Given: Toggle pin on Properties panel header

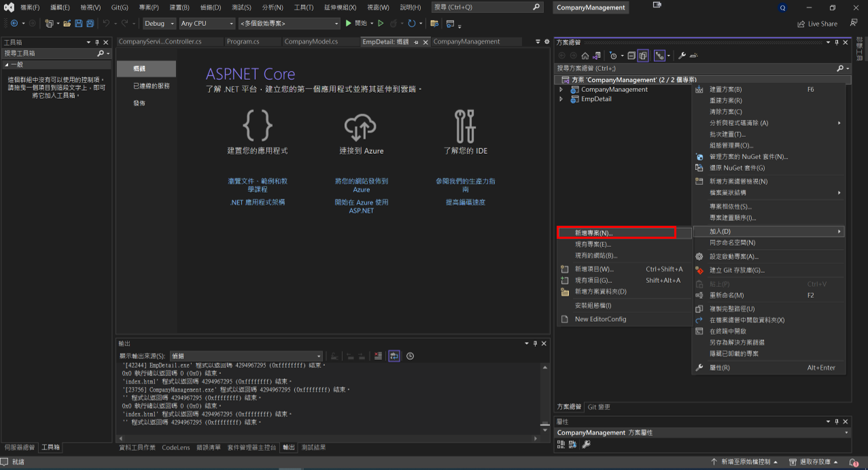Looking at the screenshot, I should pos(837,422).
